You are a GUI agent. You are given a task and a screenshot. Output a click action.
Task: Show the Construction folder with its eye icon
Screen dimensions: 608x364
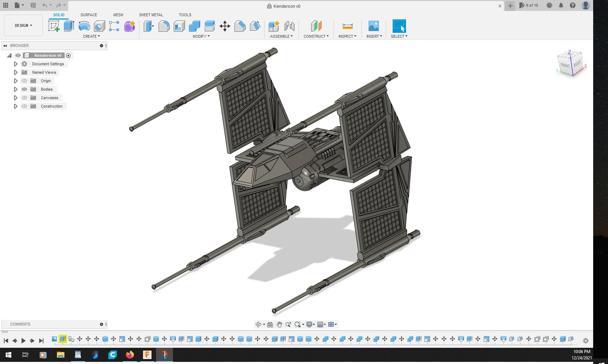(x=24, y=106)
